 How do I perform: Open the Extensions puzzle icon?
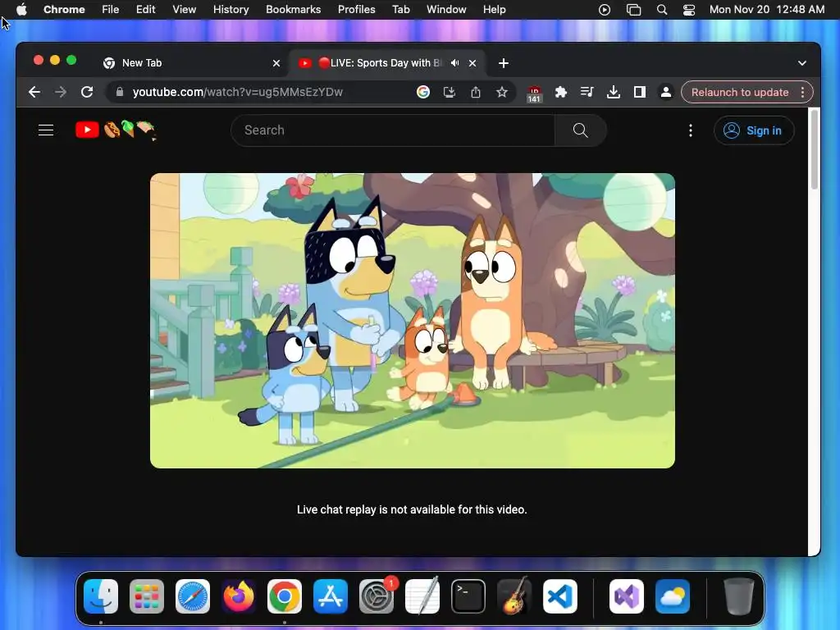[x=561, y=92]
